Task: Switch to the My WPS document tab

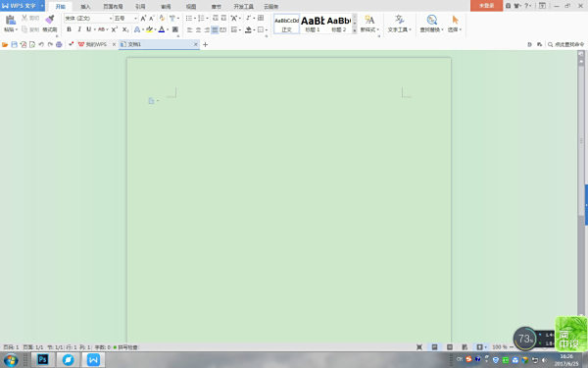Action: click(x=96, y=44)
